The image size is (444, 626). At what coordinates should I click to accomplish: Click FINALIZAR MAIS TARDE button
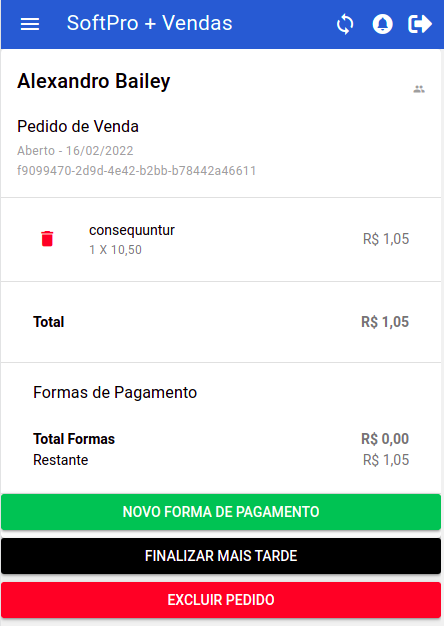point(221,556)
